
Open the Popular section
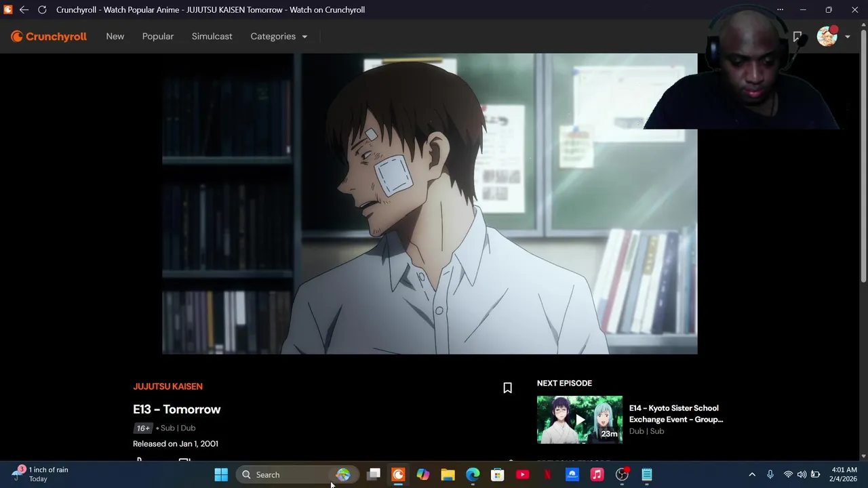coord(158,37)
